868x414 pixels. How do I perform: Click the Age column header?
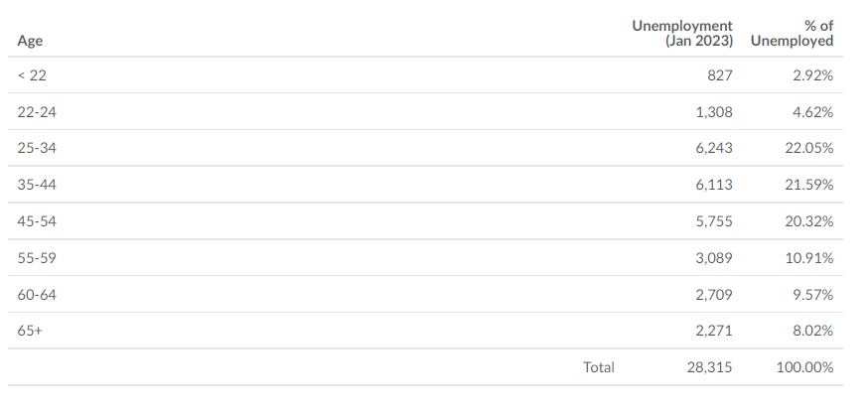(x=30, y=41)
